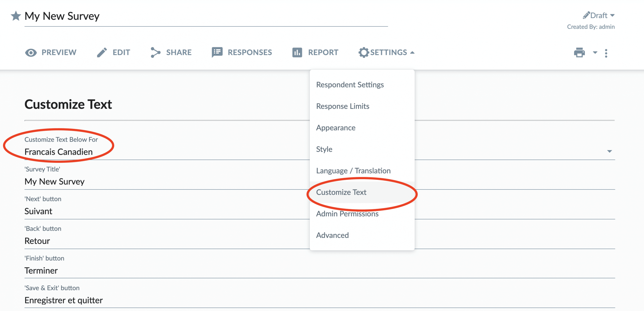
Task: Open the three-dot overflow menu
Action: [x=607, y=53]
